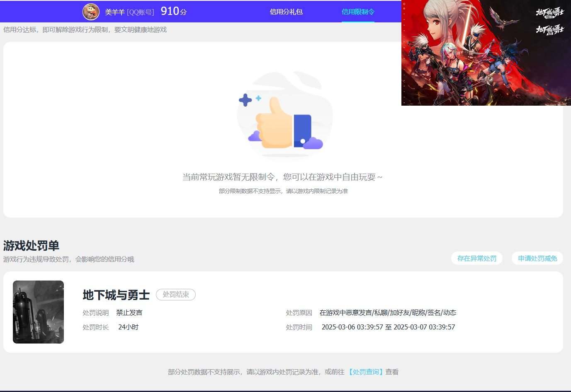Click the 游戏处罚单 heading
Screen dimensions: 571x392
click(x=31, y=245)
